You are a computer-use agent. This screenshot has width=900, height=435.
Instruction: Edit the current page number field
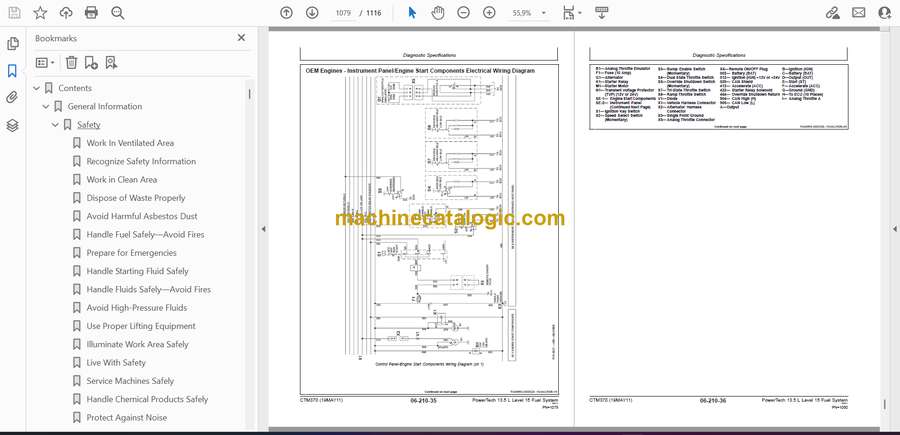point(343,13)
